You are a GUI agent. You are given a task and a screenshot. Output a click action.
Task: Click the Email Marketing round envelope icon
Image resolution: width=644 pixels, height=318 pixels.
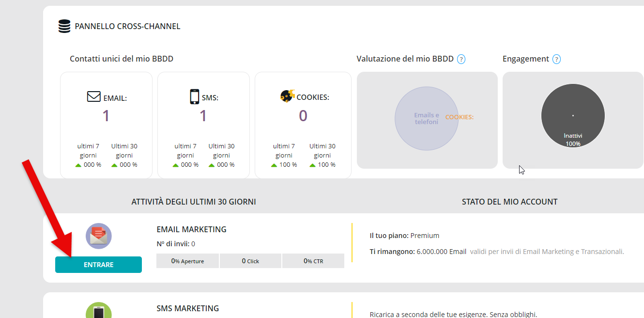coord(99,236)
